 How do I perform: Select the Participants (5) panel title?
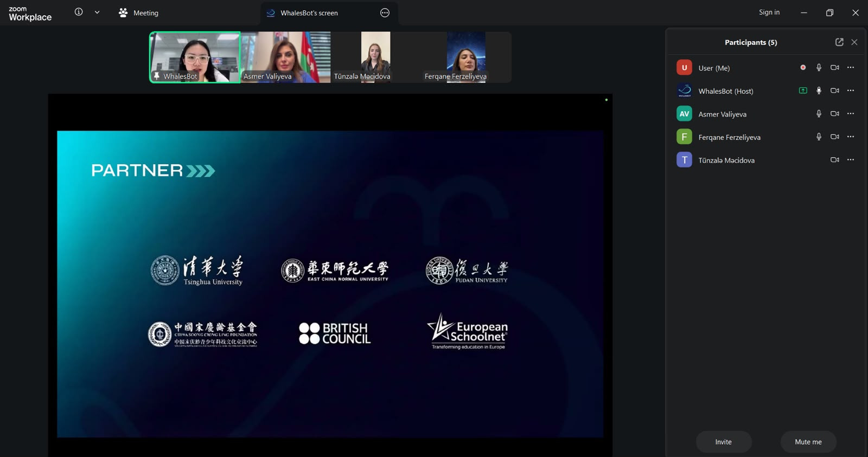[751, 42]
